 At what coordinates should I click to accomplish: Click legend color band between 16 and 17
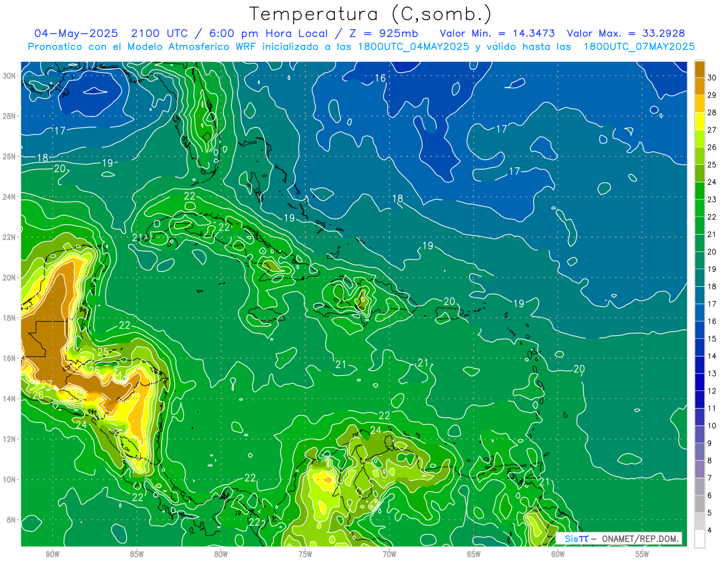(699, 312)
